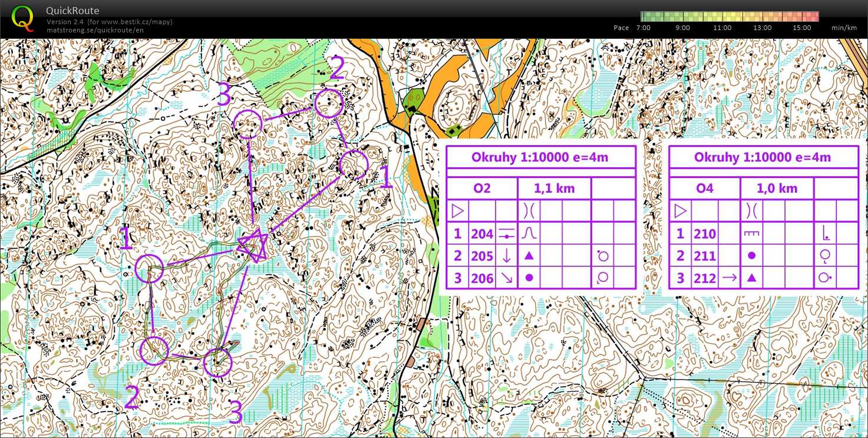Select the bottom control circle labeled 3

coord(217,363)
